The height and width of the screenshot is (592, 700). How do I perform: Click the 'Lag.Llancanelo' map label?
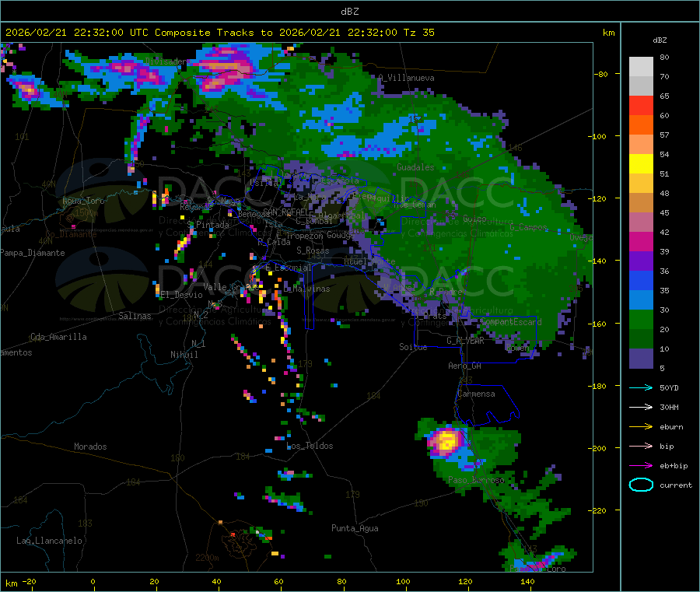tap(49, 541)
